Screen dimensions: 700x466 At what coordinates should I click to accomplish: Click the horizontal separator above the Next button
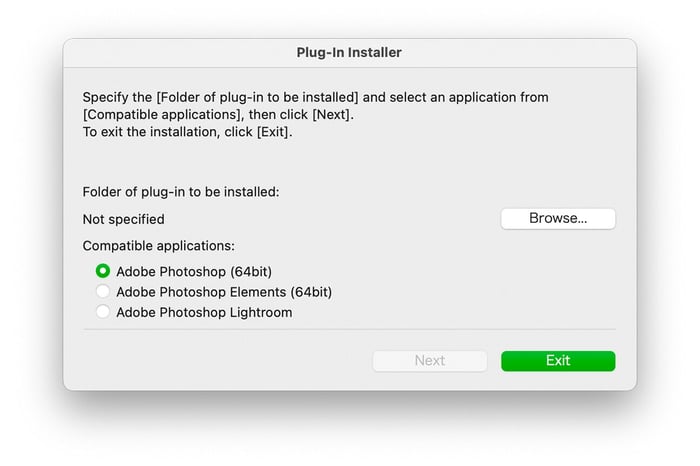349,329
